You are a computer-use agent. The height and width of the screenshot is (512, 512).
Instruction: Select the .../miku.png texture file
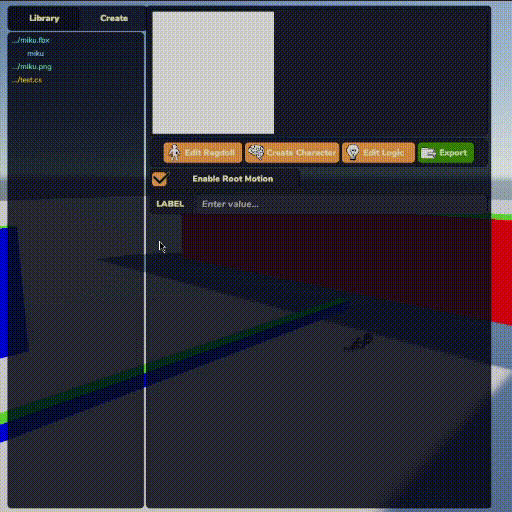point(32,67)
